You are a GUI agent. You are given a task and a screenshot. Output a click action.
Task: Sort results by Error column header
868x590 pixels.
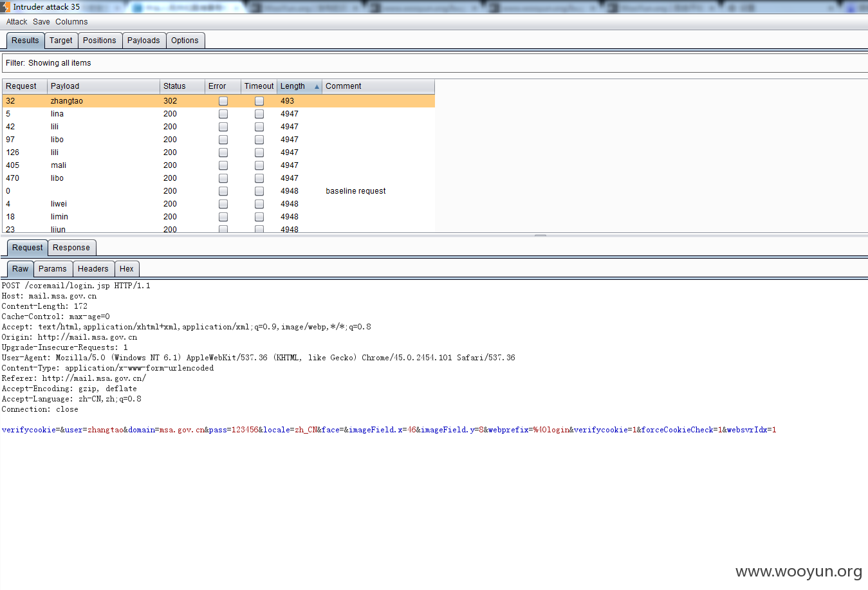(223, 86)
